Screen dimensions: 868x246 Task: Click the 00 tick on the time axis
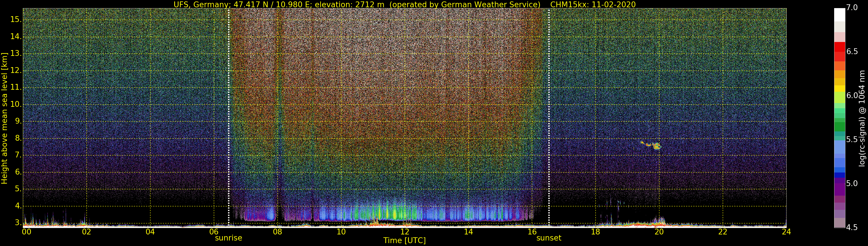click(x=27, y=232)
